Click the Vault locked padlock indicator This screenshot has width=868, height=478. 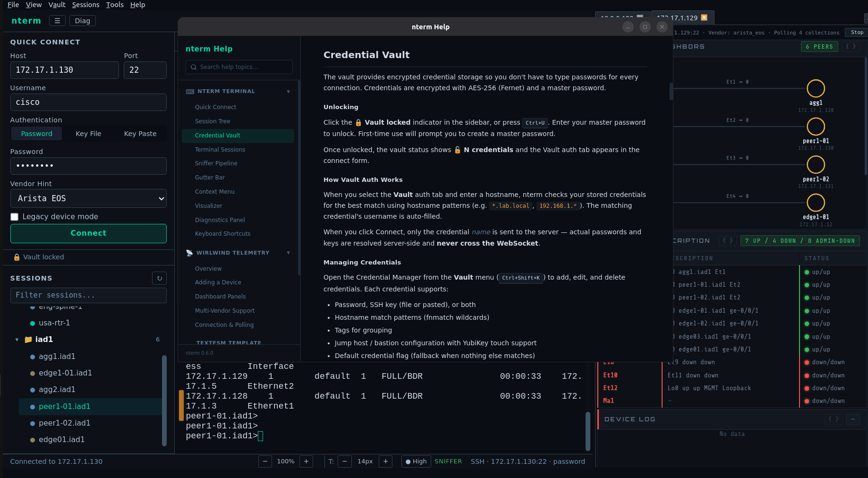pyautogui.click(x=17, y=256)
